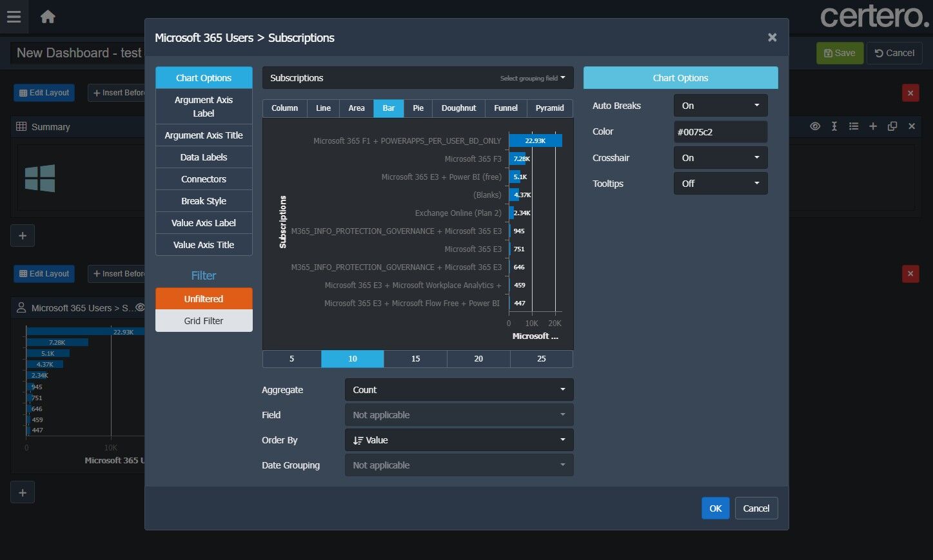Open Data Labels settings
This screenshot has height=560, width=933.
pyautogui.click(x=204, y=157)
